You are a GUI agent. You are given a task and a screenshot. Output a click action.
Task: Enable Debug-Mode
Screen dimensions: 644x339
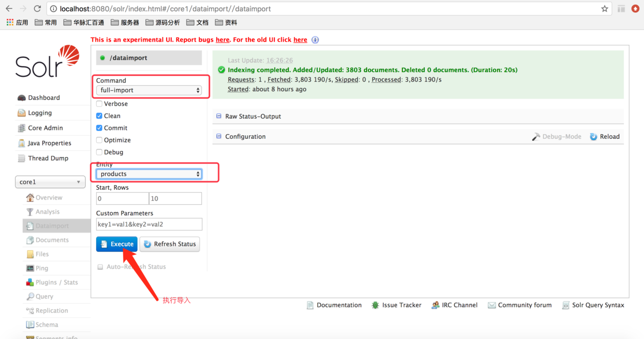pos(556,137)
